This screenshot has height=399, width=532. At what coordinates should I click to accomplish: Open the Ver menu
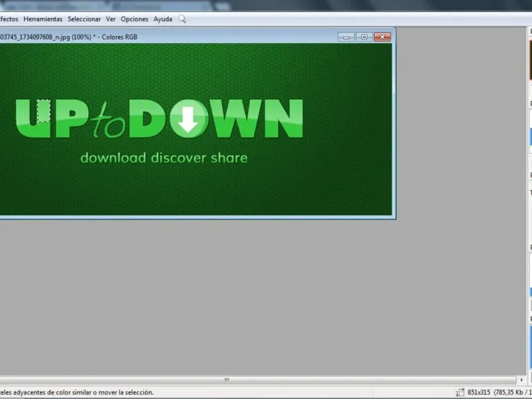point(110,19)
